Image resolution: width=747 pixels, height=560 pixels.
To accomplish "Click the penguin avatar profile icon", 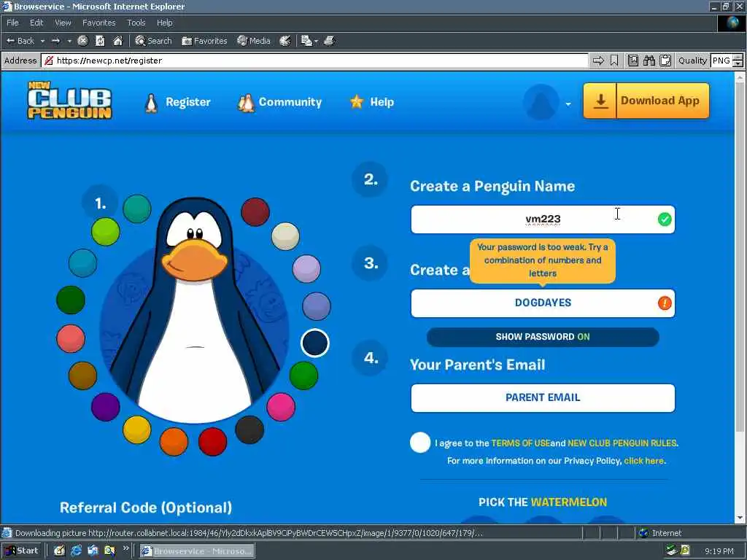I will coord(541,102).
